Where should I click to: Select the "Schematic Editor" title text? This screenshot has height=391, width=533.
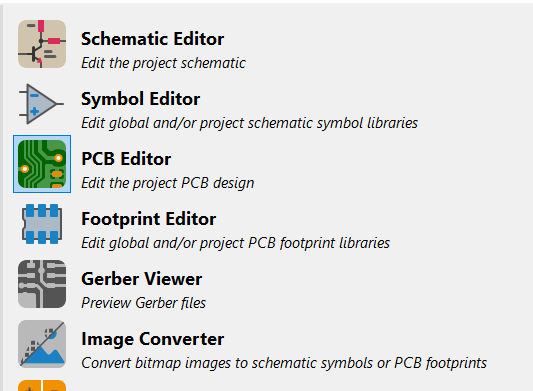tap(152, 39)
